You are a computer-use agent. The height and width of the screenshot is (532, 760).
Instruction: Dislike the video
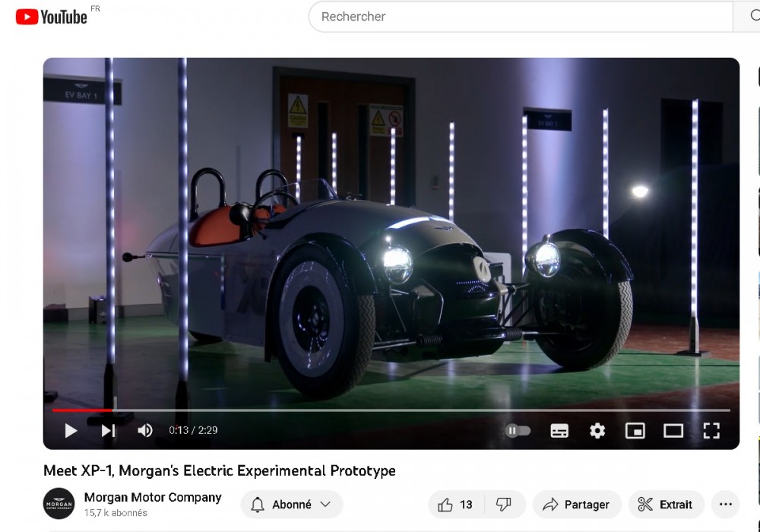(503, 505)
